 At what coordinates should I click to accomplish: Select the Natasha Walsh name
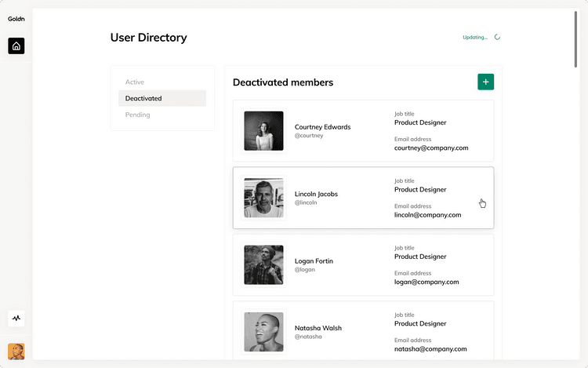click(318, 328)
